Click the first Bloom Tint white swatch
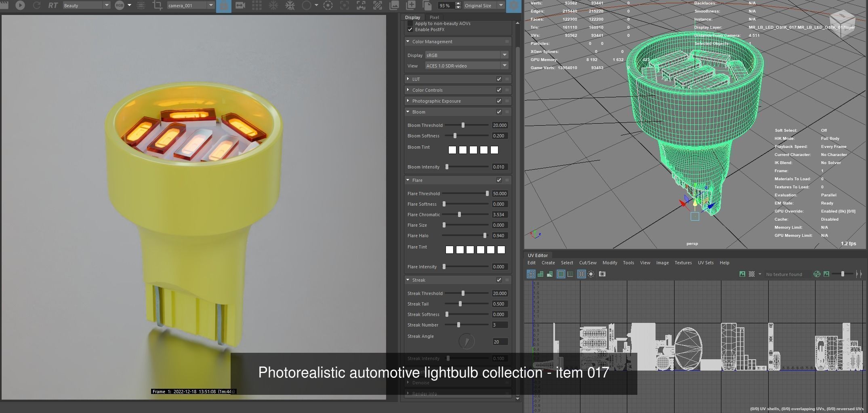868x413 pixels. [452, 150]
